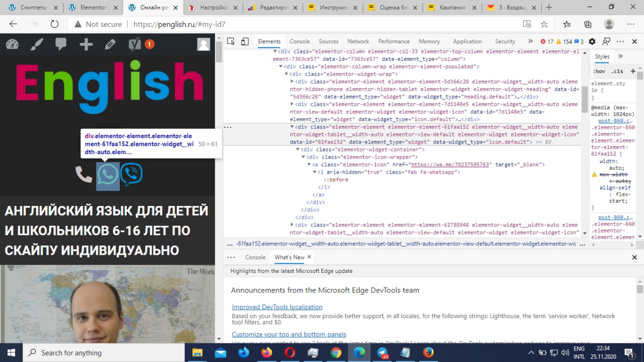
Task: Click the Customize paintbrush icon in admin bar
Action: (x=37, y=44)
